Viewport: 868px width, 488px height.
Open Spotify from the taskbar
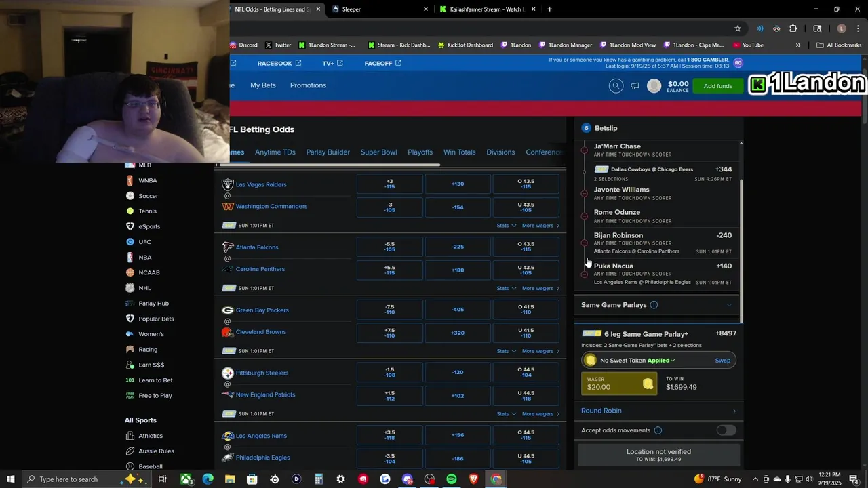coord(452,479)
